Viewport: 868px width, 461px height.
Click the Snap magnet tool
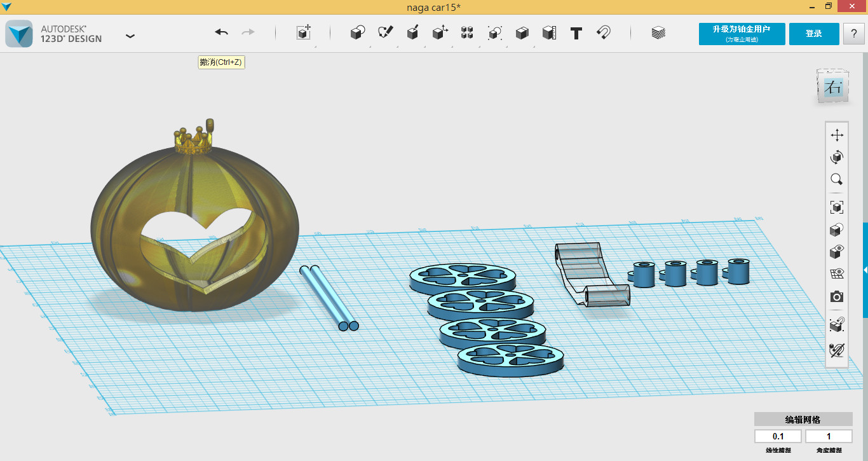click(603, 33)
